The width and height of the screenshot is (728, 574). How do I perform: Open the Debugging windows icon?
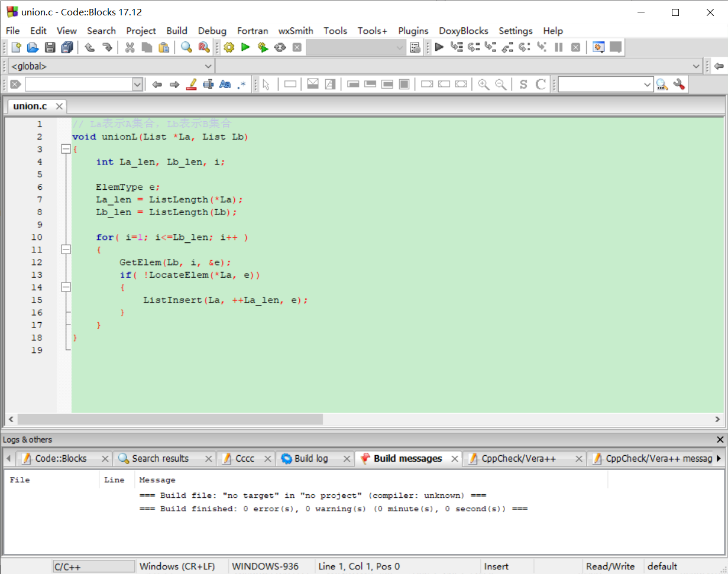[x=598, y=47]
